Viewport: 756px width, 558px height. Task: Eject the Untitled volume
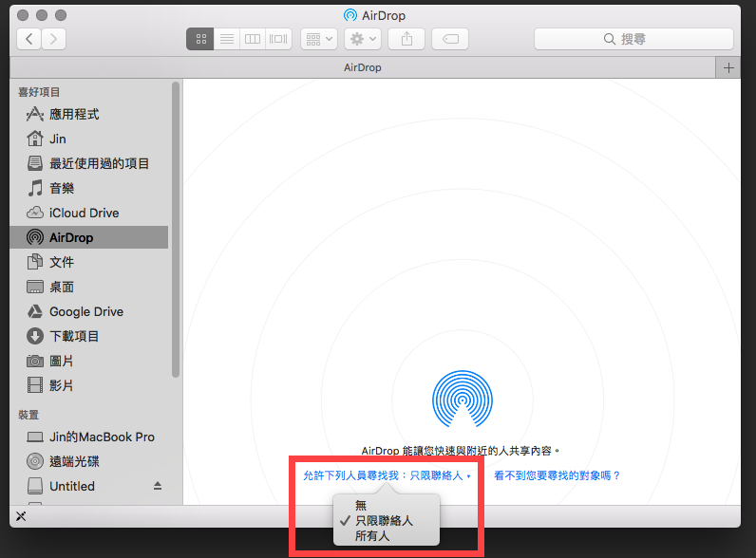(x=157, y=486)
